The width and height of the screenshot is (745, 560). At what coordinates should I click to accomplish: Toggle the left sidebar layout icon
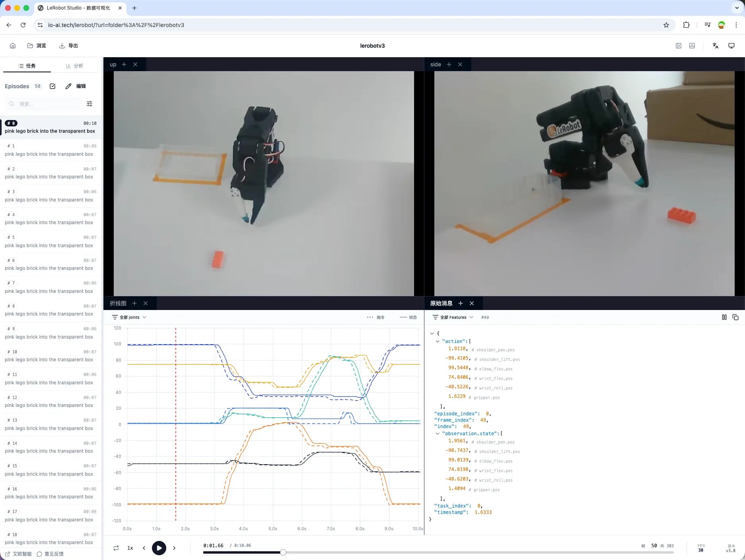[679, 46]
